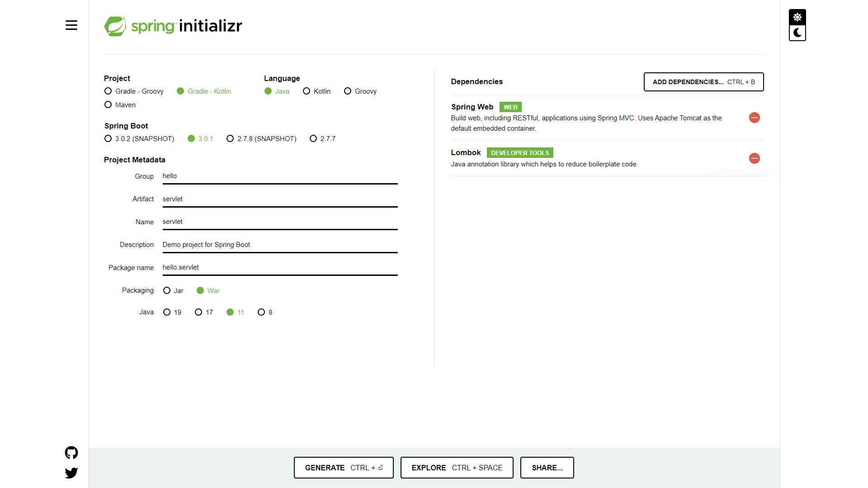Select Spring Boot 3.0.2 (SNAPSHOT)
This screenshot has width=868, height=488.
pos(139,139)
